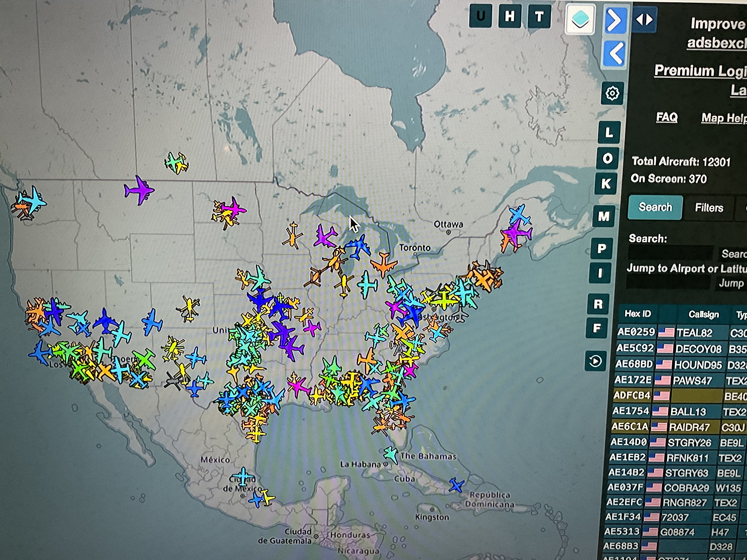Toggle the P map button
The width and height of the screenshot is (747, 560).
click(x=601, y=249)
